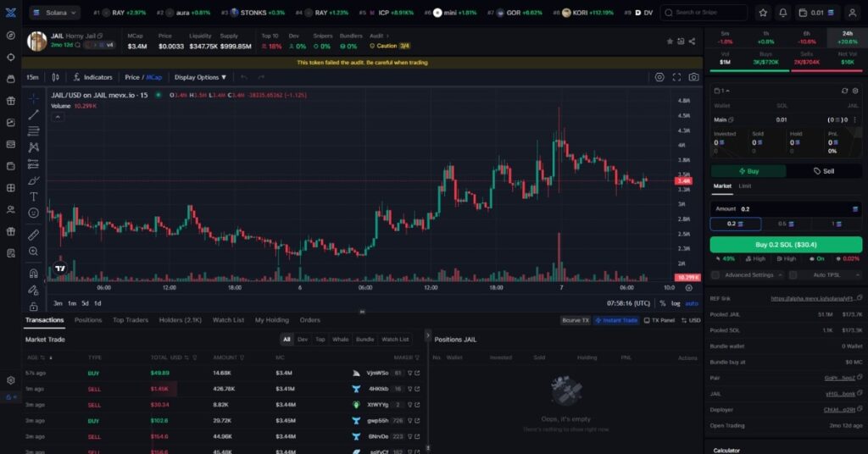Image resolution: width=868 pixels, height=454 pixels.
Task: Open the Solana network dropdown
Action: pyautogui.click(x=55, y=12)
